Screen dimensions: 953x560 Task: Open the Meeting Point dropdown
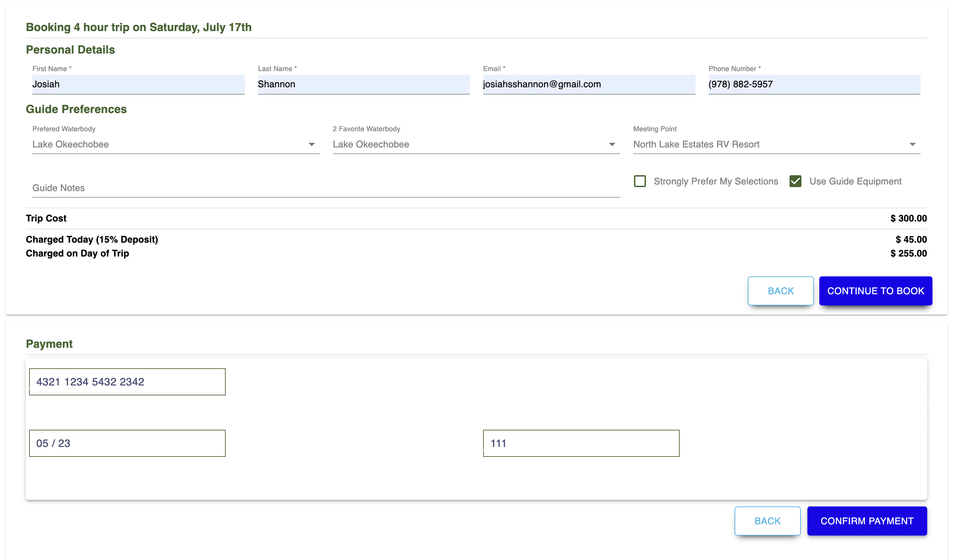click(x=775, y=144)
